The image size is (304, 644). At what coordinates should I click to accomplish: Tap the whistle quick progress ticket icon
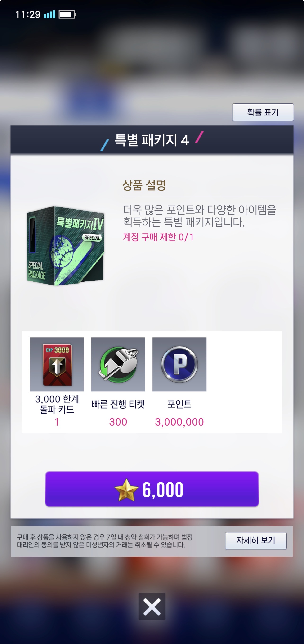[118, 364]
